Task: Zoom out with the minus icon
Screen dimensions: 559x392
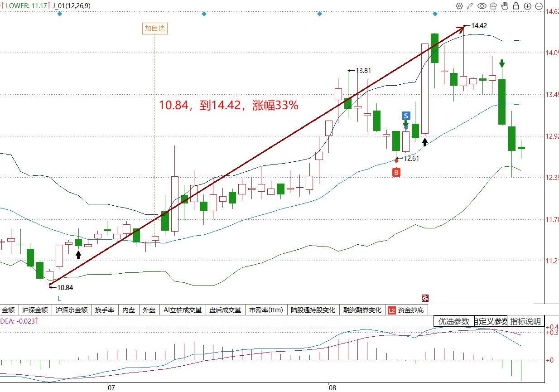Action: pos(539,6)
